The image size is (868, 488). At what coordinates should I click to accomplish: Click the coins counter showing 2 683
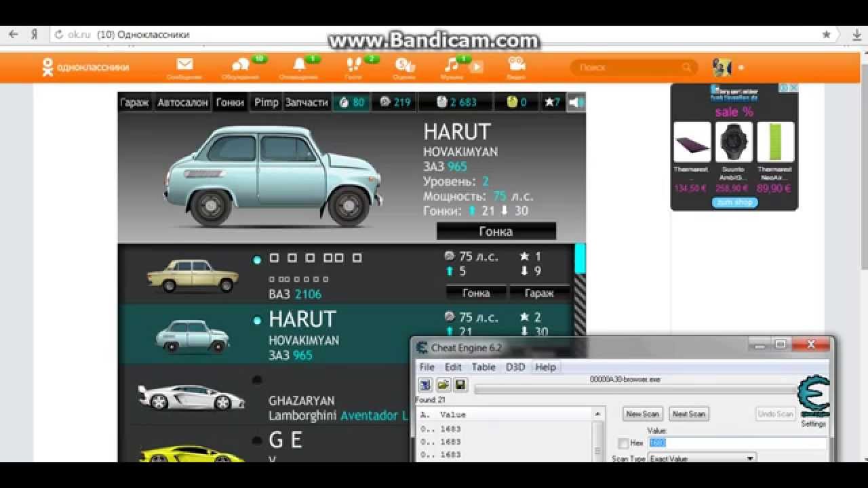(x=457, y=102)
